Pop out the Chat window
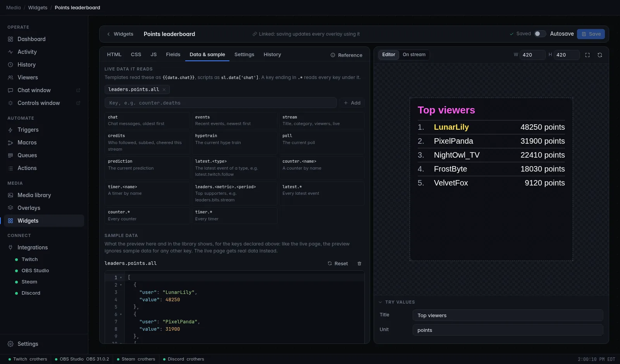The height and width of the screenshot is (364, 620). pos(78,90)
